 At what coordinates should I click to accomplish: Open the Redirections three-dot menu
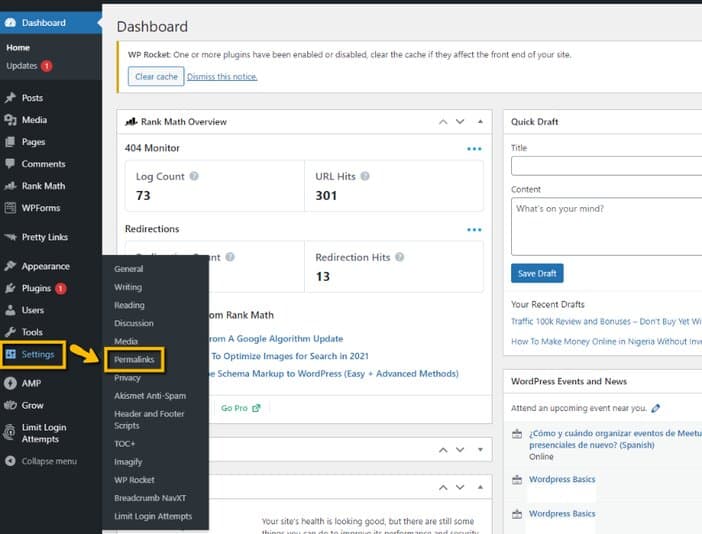click(474, 230)
